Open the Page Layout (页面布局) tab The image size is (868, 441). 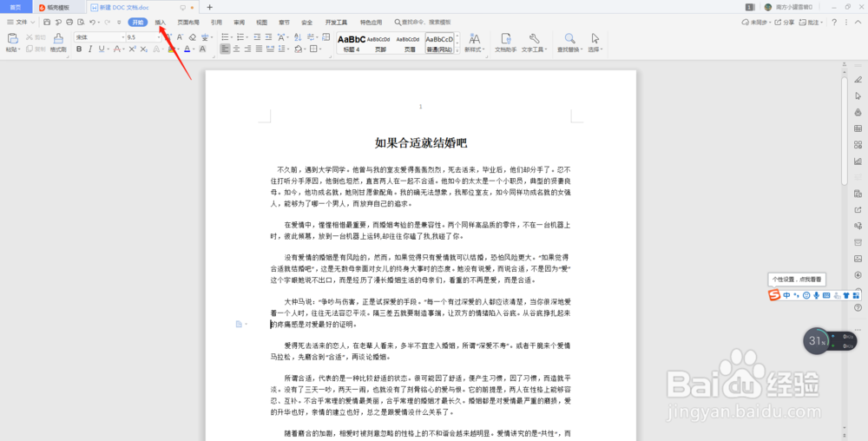tap(188, 22)
